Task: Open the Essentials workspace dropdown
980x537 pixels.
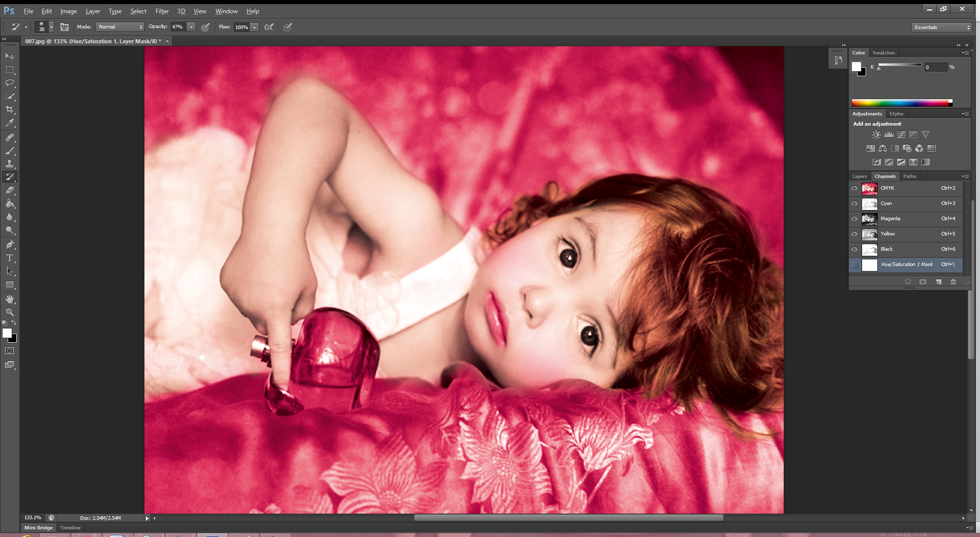Action: pyautogui.click(x=941, y=27)
